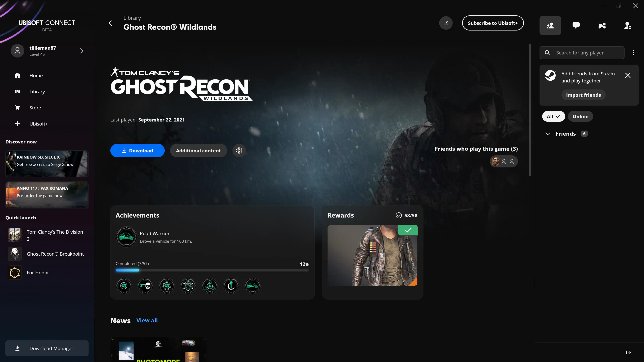Select the Online friends filter

coord(580,116)
